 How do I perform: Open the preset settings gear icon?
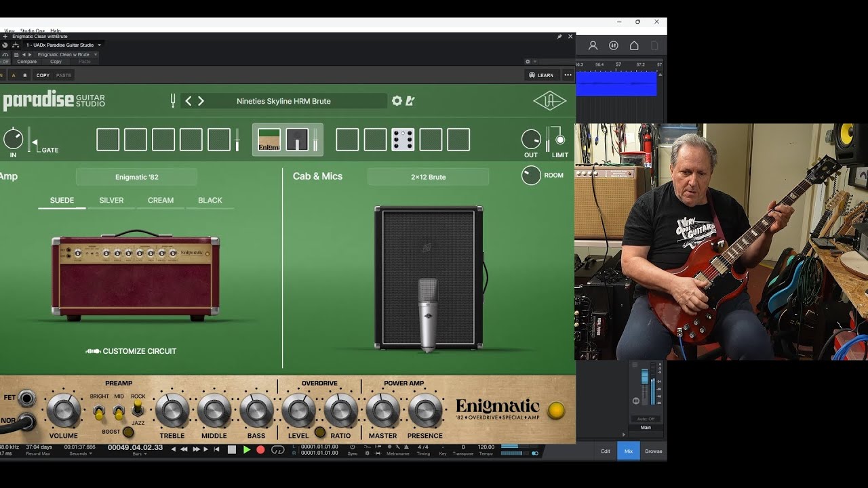pyautogui.click(x=397, y=101)
